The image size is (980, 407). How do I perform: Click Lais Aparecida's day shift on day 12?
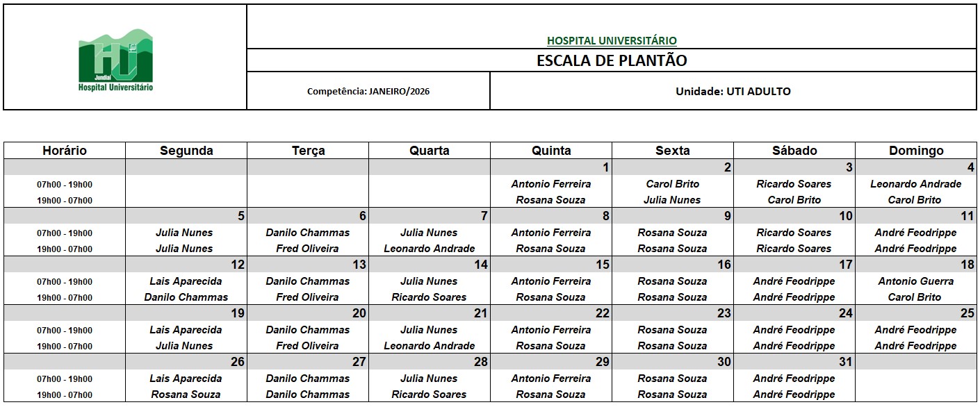186,281
